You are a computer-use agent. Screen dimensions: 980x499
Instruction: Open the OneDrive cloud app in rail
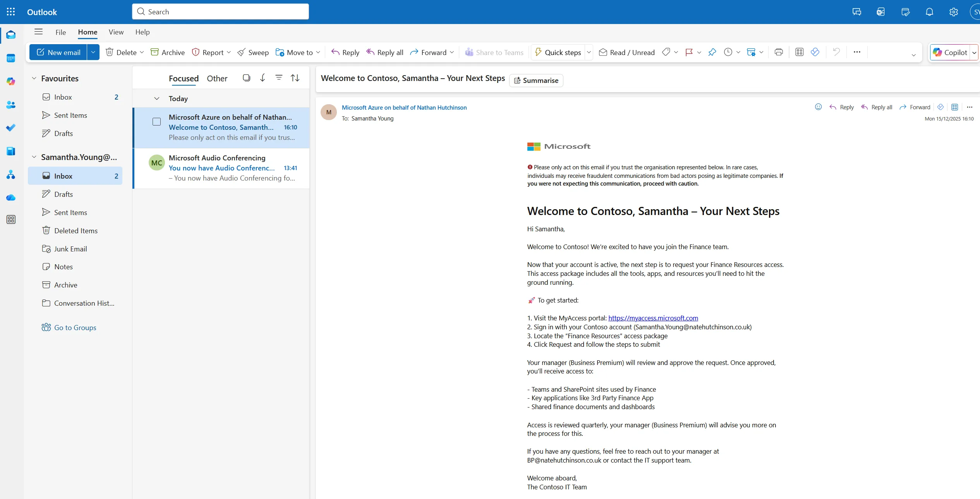coord(11,198)
